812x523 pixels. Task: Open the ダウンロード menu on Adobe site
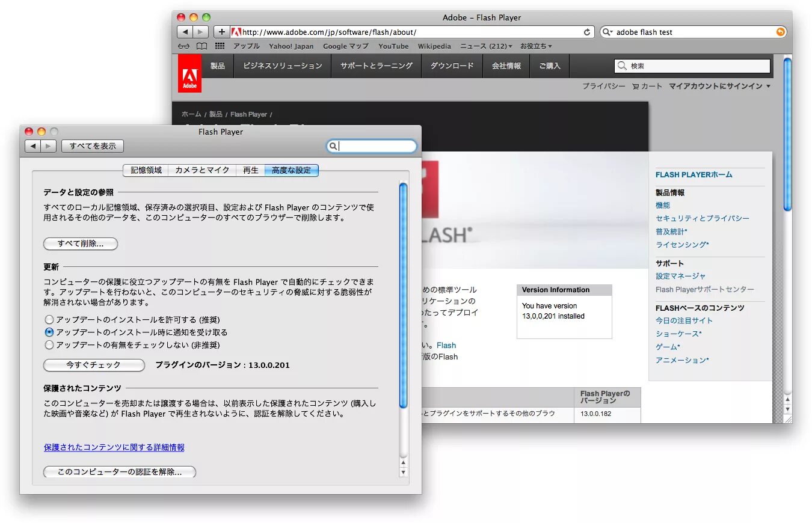click(x=452, y=66)
